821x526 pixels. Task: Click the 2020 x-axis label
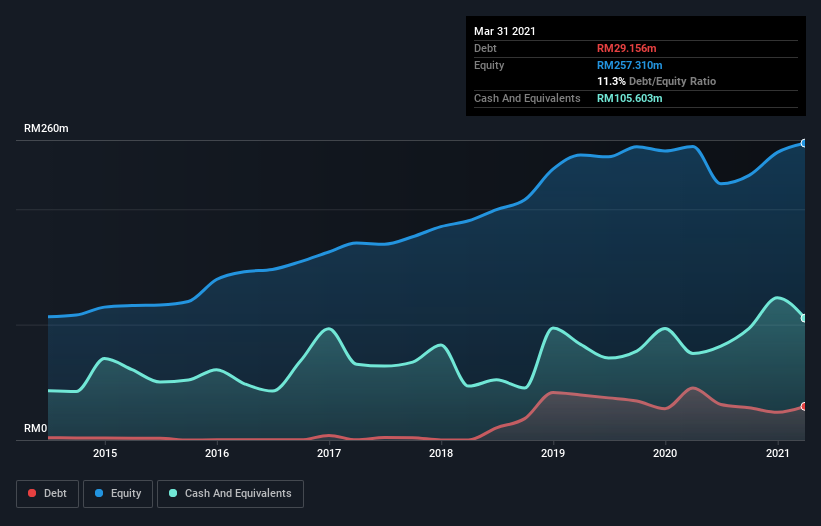pos(666,454)
